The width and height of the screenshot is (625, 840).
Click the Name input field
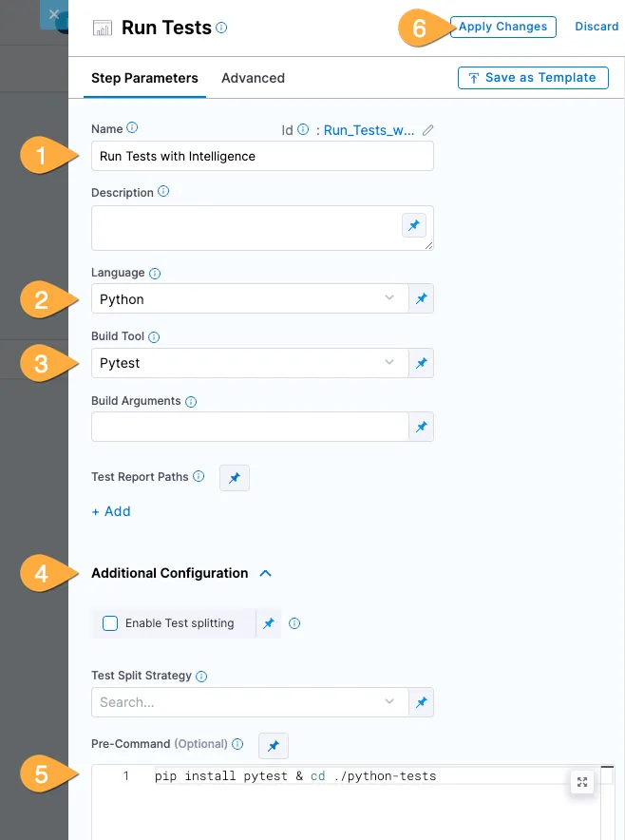click(x=262, y=156)
